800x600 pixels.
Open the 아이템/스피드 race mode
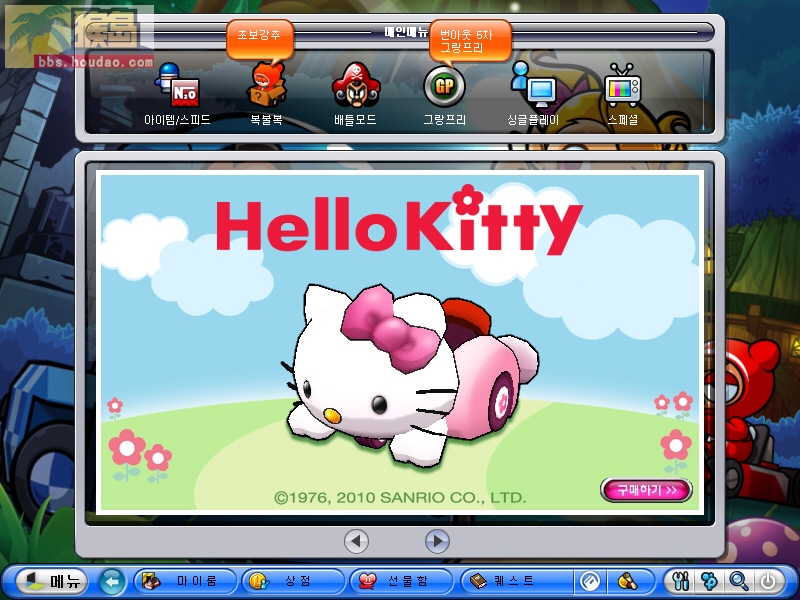[x=177, y=94]
